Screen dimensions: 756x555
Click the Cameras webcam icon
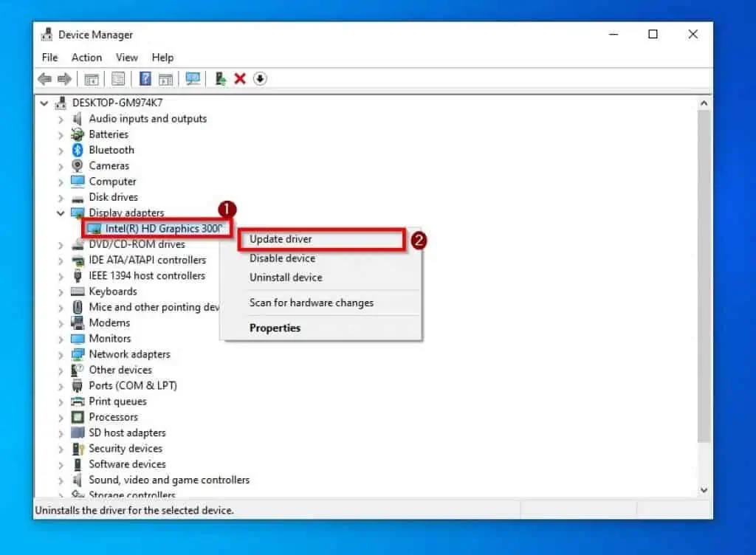pyautogui.click(x=77, y=166)
